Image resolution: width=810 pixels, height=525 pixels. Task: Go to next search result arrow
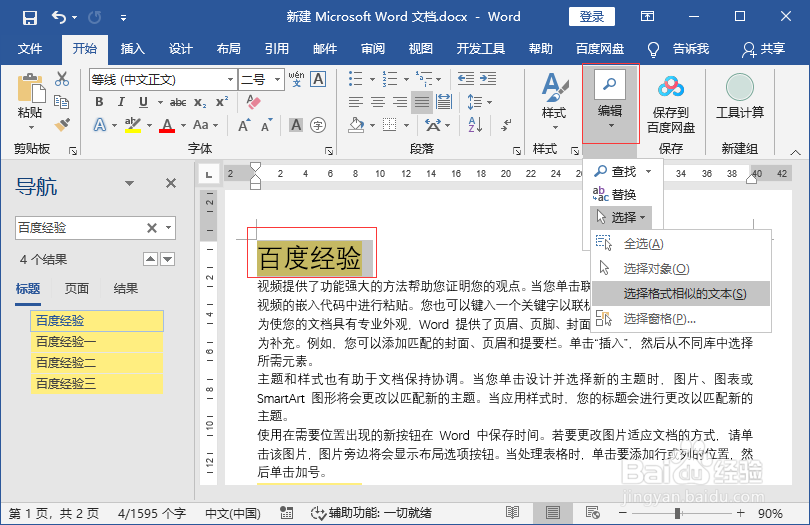[168, 259]
